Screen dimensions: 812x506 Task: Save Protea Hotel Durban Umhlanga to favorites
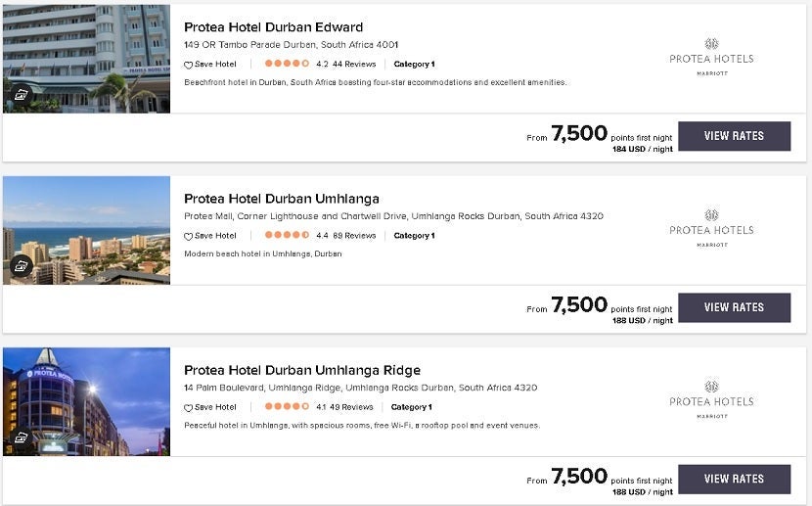tap(210, 236)
